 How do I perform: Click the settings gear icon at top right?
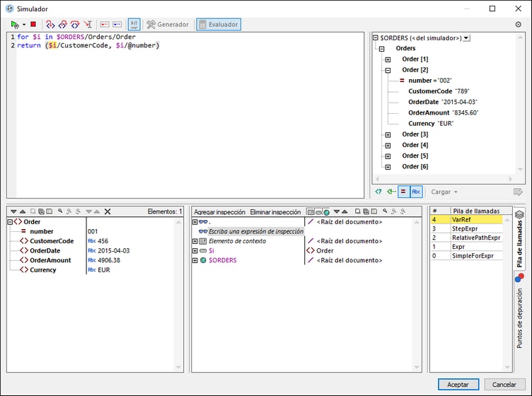coord(518,24)
